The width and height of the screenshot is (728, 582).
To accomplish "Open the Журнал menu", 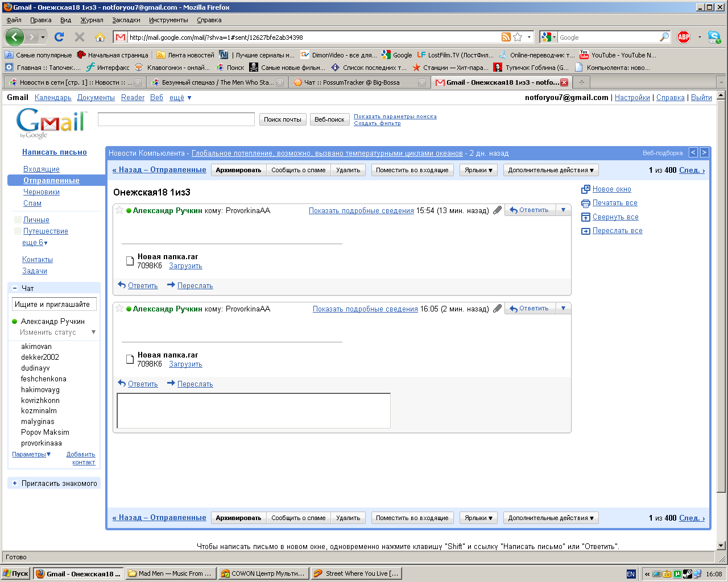I will point(92,20).
